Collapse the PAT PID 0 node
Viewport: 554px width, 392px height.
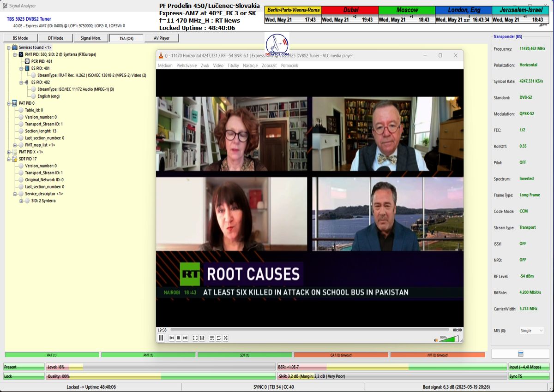pyautogui.click(x=9, y=103)
